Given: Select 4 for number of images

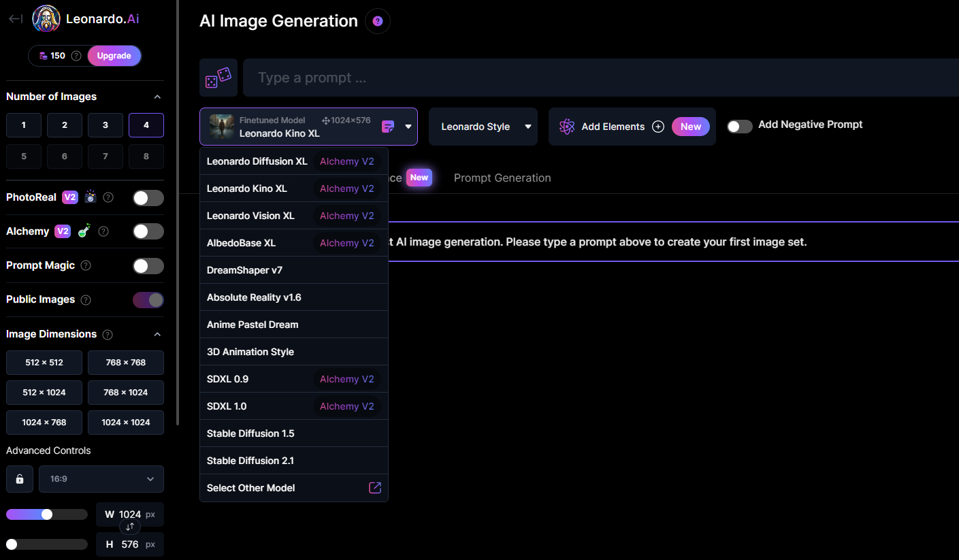Looking at the screenshot, I should coord(146,125).
